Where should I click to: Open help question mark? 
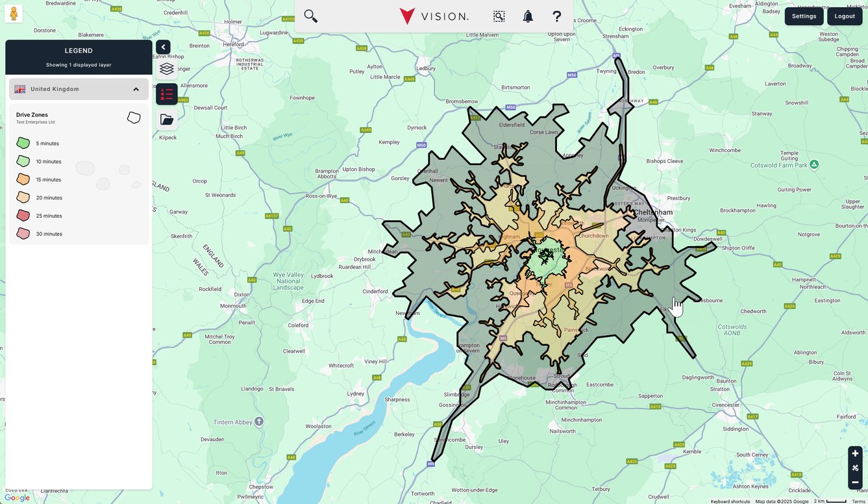pyautogui.click(x=556, y=16)
